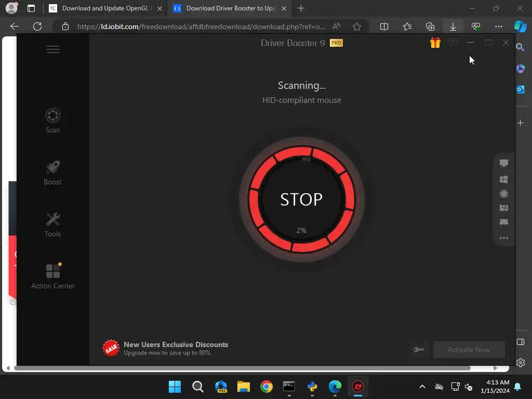The image size is (532, 399).
Task: Open the feedback message icon
Action: [453, 43]
